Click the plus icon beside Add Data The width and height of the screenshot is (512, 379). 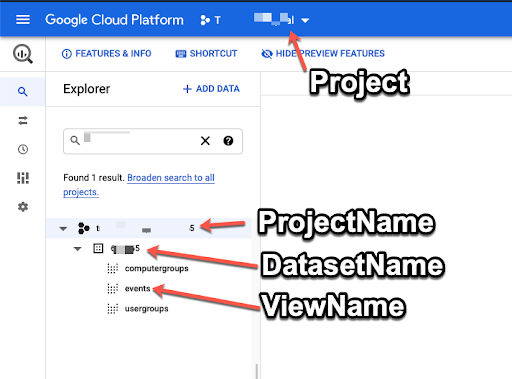(x=187, y=89)
